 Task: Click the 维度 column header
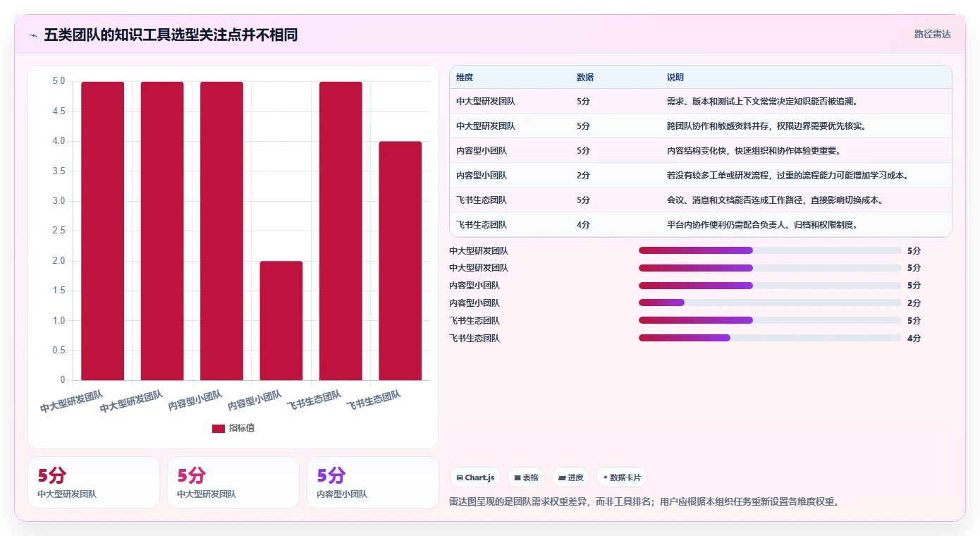tap(465, 77)
